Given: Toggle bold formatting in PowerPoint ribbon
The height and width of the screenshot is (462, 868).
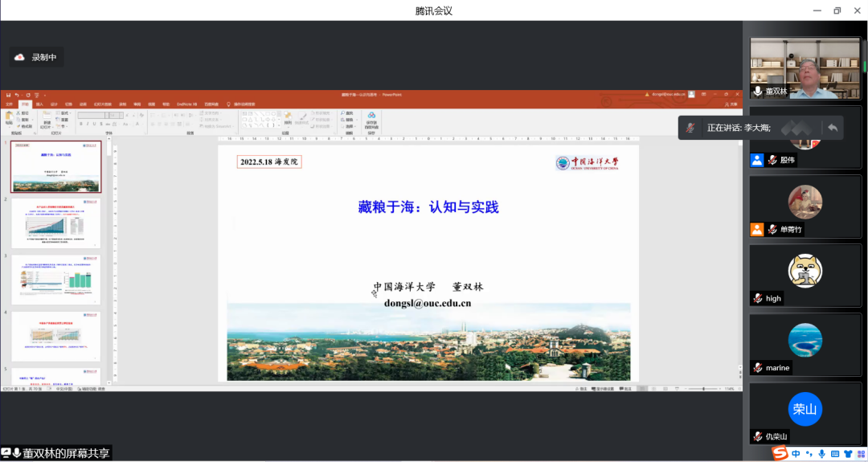Looking at the screenshot, I should tap(80, 125).
